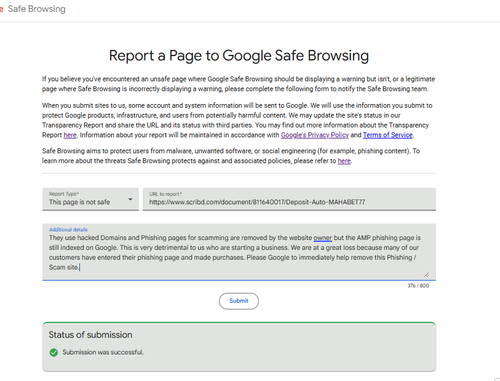Image resolution: width=500 pixels, height=381 pixels.
Task: Click the 'Safe Browsing' header text
Action: point(37,9)
